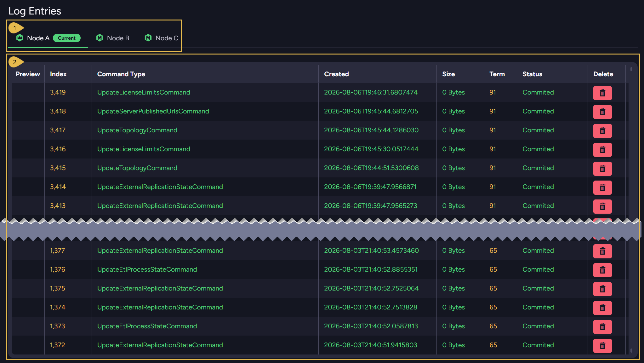The height and width of the screenshot is (363, 644).
Task: Click term 65 in row 1,374
Action: 493,307
